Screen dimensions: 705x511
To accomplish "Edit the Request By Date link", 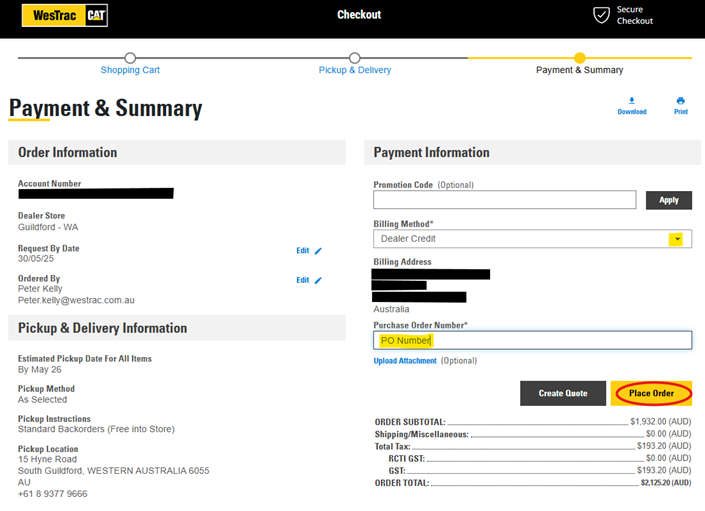I will pyautogui.click(x=303, y=251).
